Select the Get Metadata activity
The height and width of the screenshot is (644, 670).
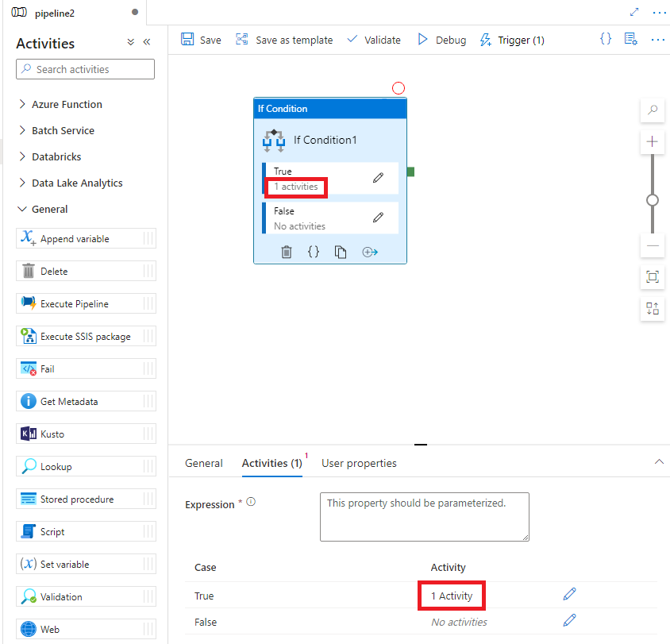click(x=86, y=401)
